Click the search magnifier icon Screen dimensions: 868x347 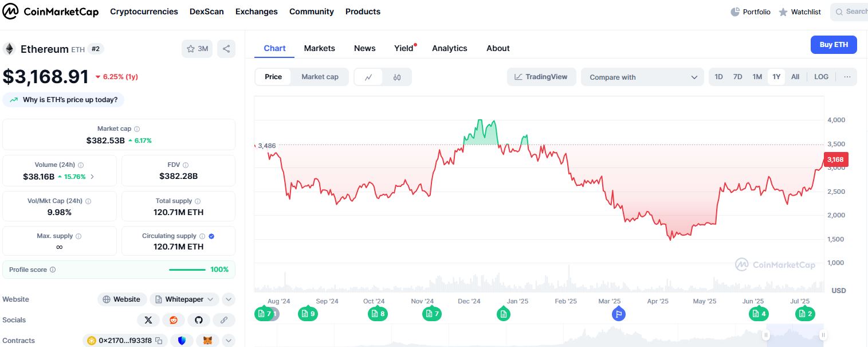click(839, 11)
